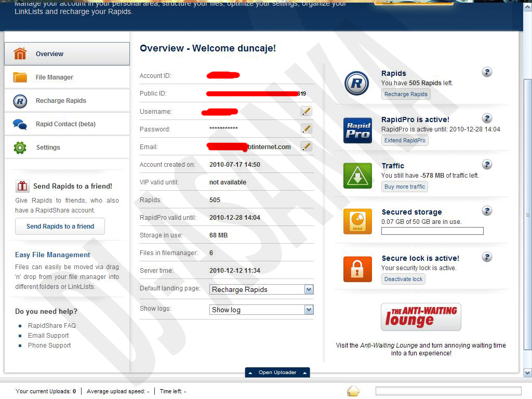Click the Storage in use 68 MB value
Viewport: 532px width, 399px height.
219,235
